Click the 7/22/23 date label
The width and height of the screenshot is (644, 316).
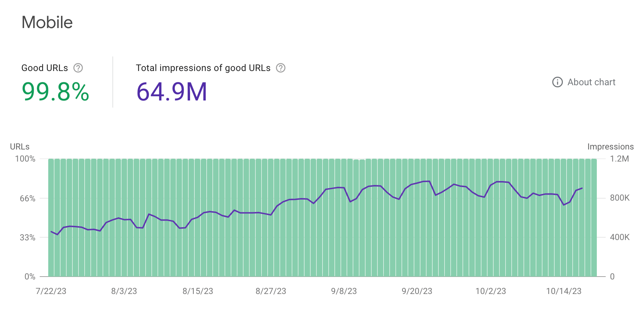click(51, 291)
